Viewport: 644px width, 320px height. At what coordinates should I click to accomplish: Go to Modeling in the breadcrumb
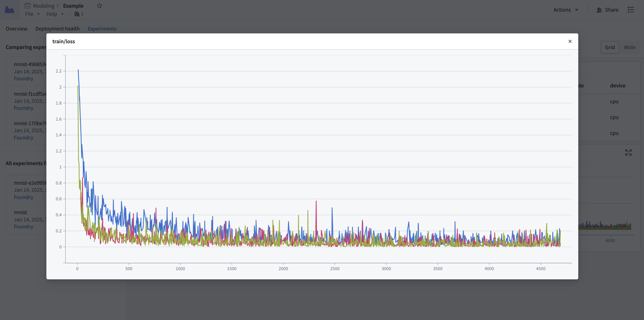click(x=44, y=6)
